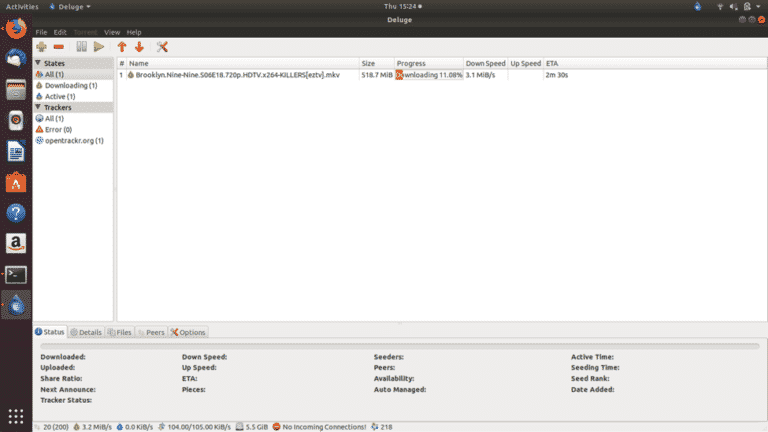Open Preferences via the tools icon
The image size is (768, 432).
pos(162,47)
